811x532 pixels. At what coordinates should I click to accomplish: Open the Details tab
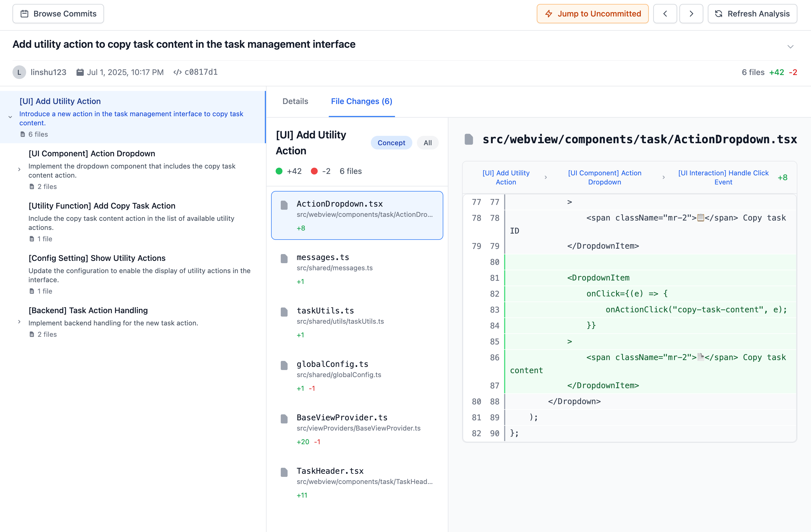coord(295,101)
